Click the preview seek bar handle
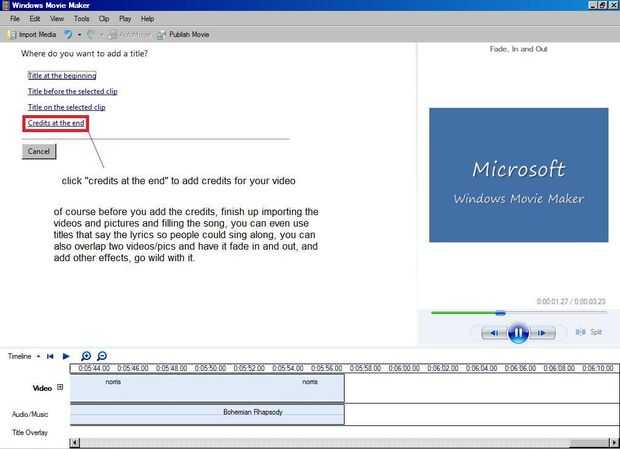The height and width of the screenshot is (449, 620). coord(501,313)
